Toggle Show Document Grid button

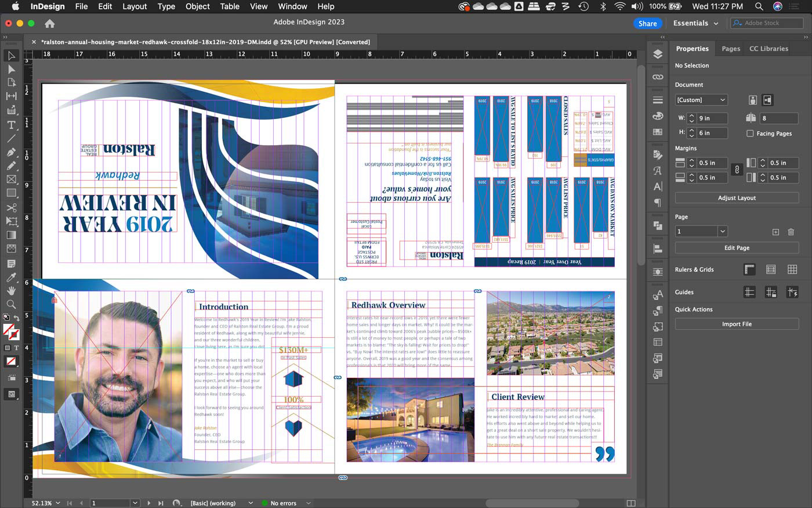792,269
